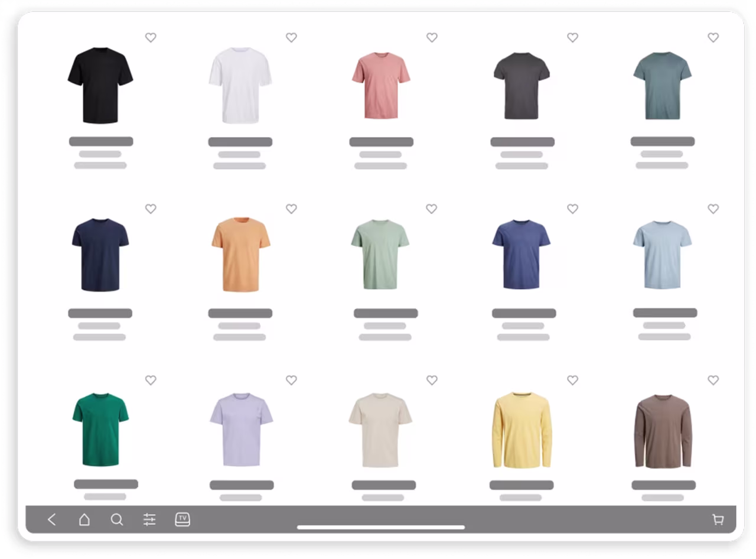Screen dimensions: 756x559
Task: Favorite the white t-shirt with its heart
Action: [291, 37]
